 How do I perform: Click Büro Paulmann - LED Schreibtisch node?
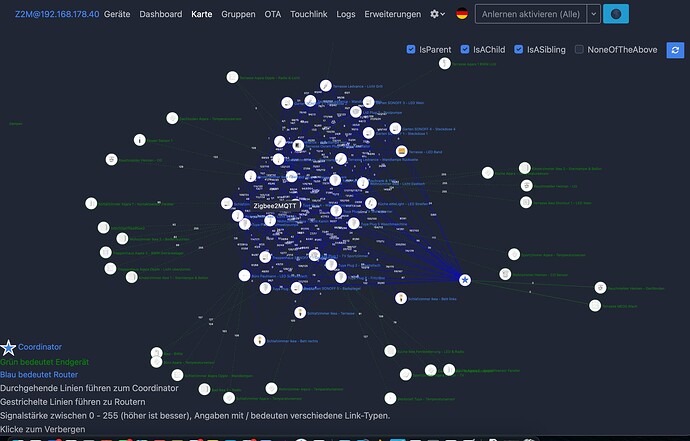[244, 276]
